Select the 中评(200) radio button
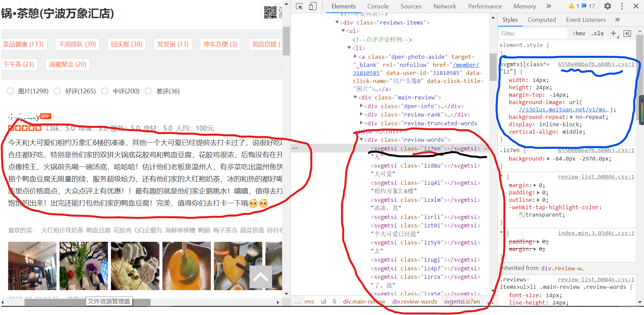 point(105,91)
